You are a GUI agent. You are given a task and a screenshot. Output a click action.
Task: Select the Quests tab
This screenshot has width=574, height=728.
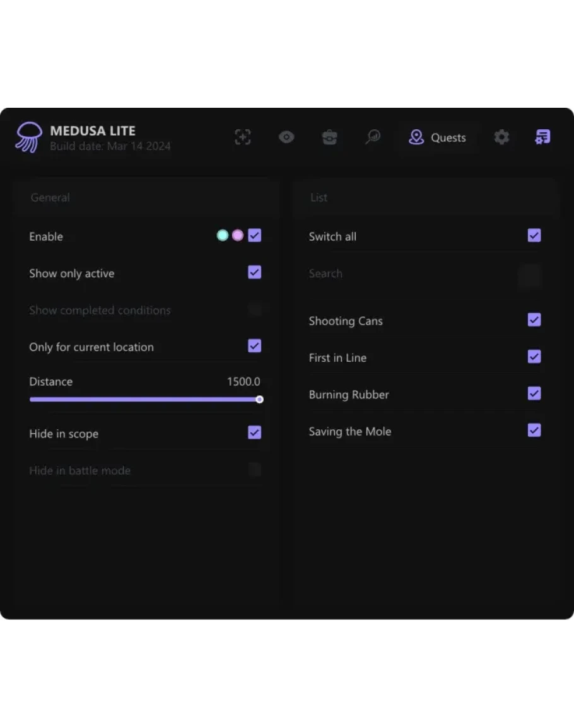pyautogui.click(x=437, y=137)
